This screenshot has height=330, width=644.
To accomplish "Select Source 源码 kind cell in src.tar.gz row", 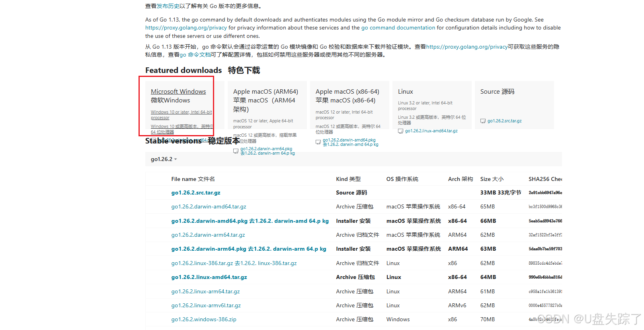I will click(x=351, y=192).
